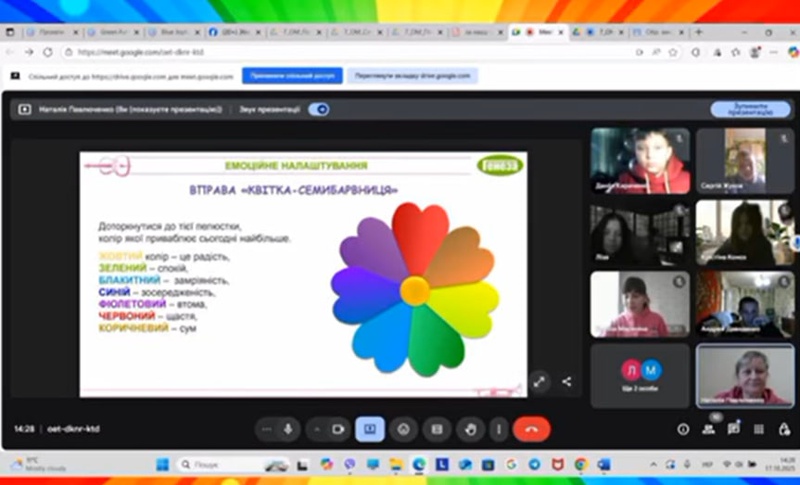Open the meeting chat panel
800x485 pixels.
[734, 429]
